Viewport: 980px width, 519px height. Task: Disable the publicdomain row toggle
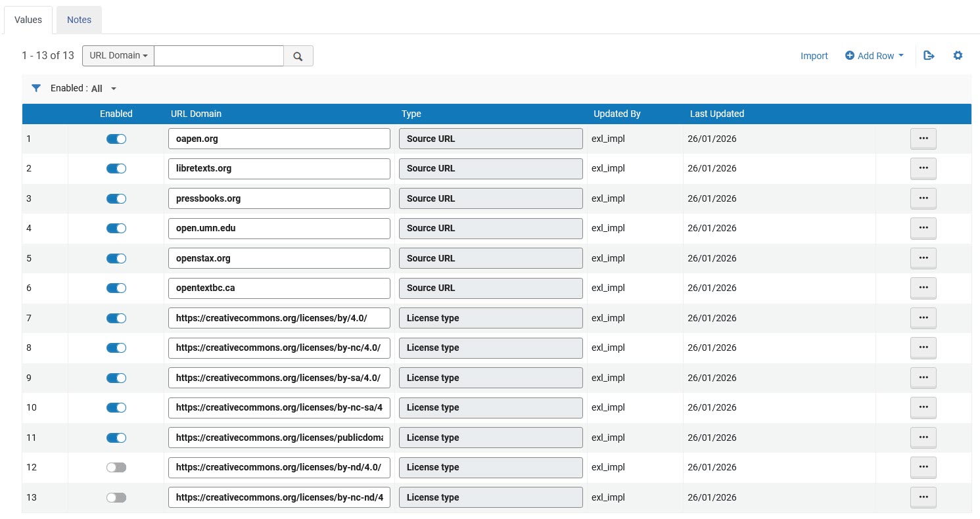point(116,438)
